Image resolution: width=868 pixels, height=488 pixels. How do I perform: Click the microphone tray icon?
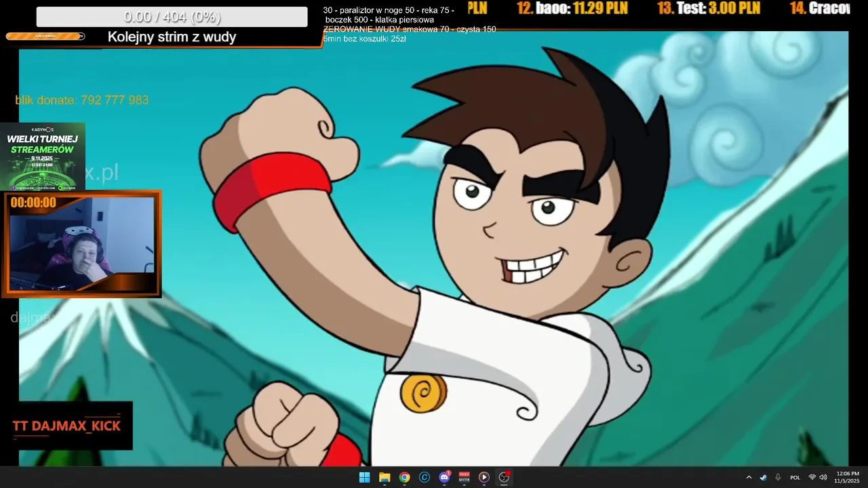(x=778, y=477)
